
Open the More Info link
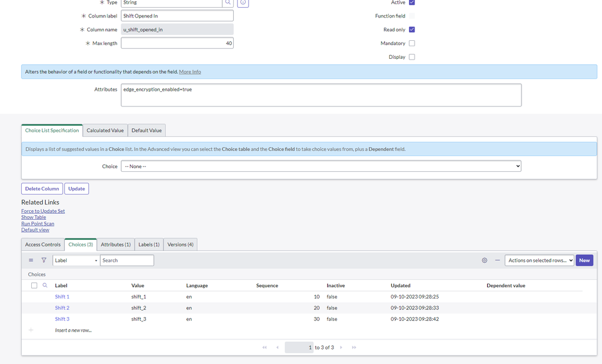point(190,72)
